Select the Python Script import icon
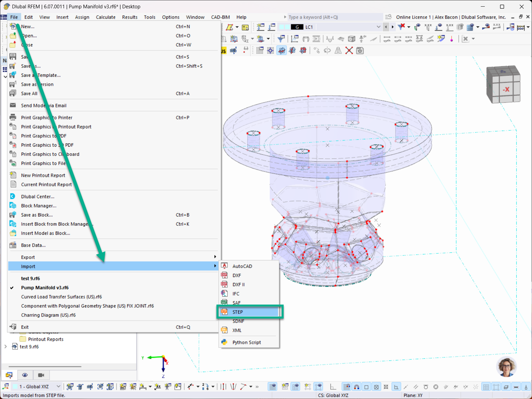The height and width of the screenshot is (399, 532). coord(224,342)
